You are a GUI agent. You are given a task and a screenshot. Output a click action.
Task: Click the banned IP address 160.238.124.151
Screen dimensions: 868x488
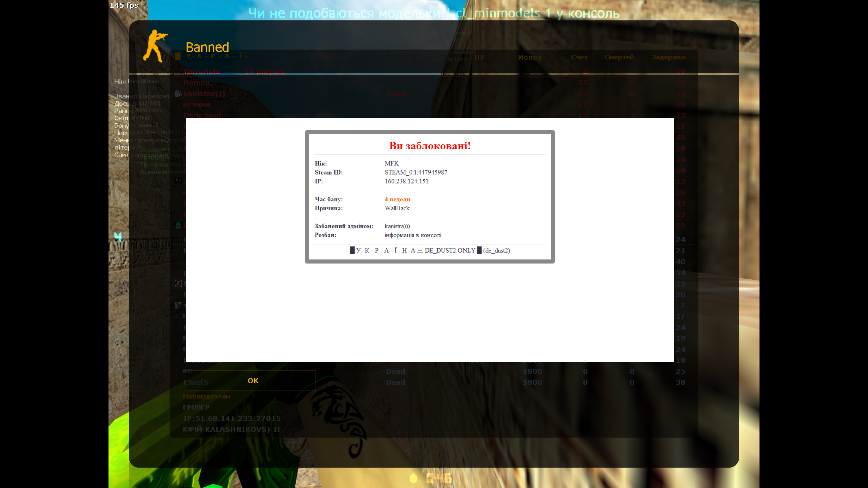click(x=406, y=181)
